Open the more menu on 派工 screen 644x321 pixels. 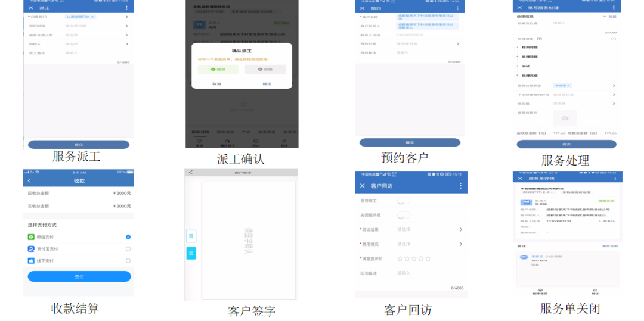126,8
